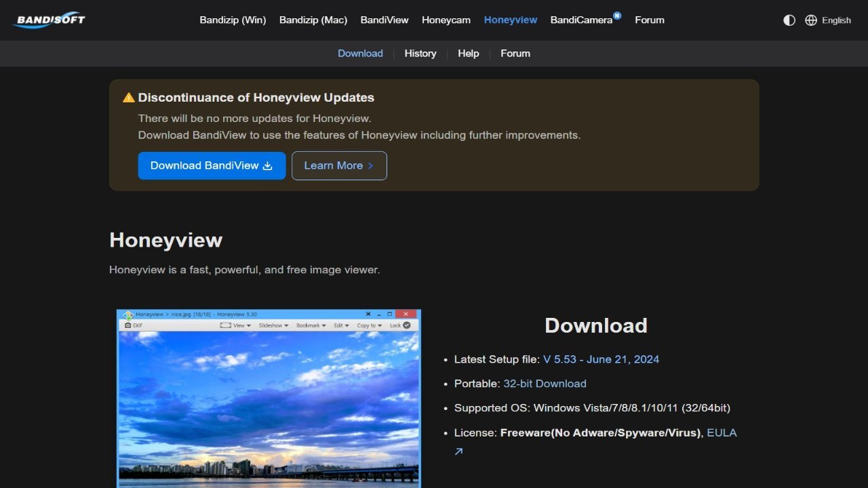The height and width of the screenshot is (488, 868).
Task: Click the external link arrow below License
Action: point(458,451)
